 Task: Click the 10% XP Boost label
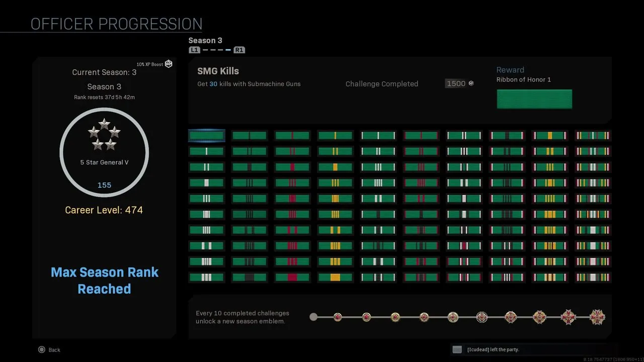[150, 64]
